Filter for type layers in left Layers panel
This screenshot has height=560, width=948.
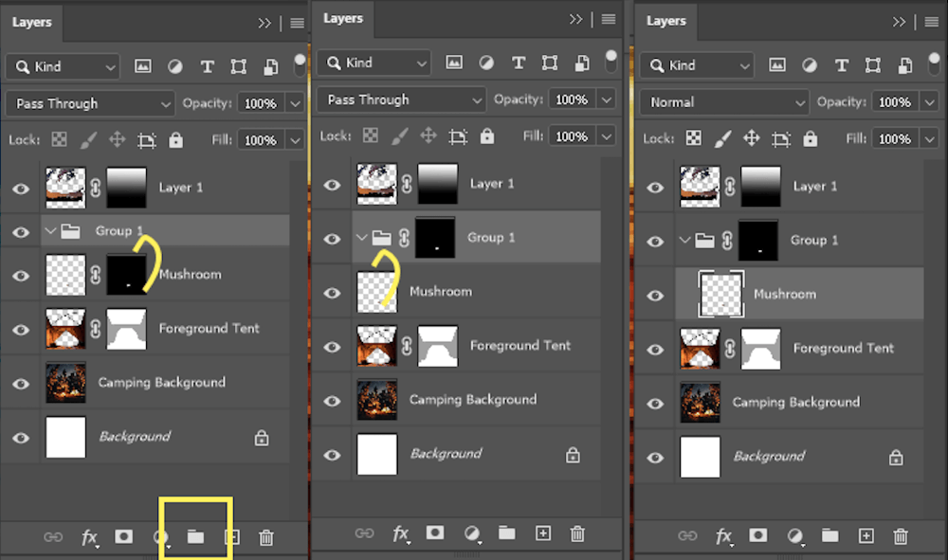click(x=207, y=66)
